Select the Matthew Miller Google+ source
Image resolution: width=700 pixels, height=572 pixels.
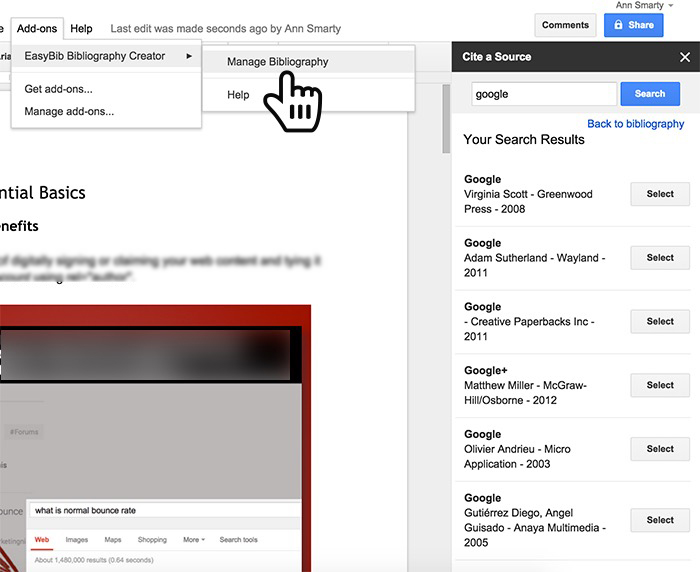pos(660,385)
